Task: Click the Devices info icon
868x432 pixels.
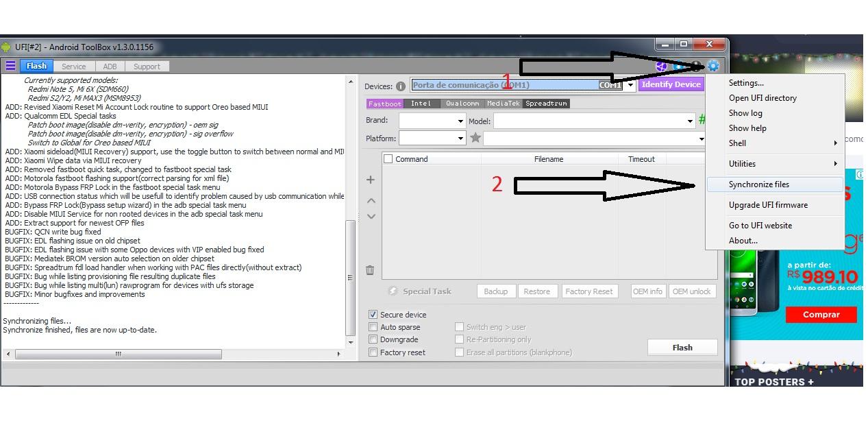Action: [x=401, y=86]
